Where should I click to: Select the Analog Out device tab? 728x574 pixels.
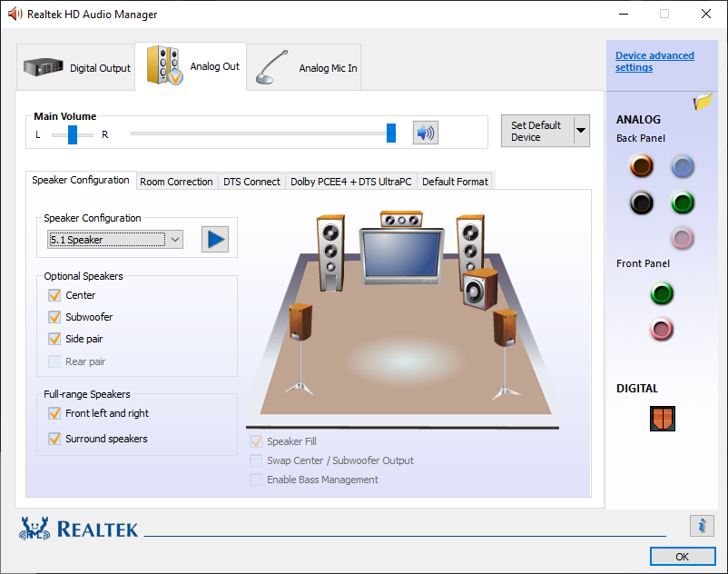(191, 66)
